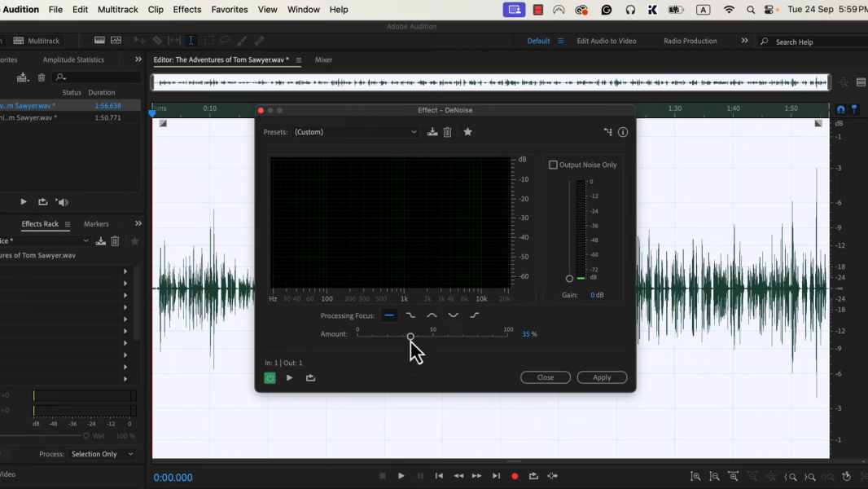Screen dimensions: 868x489
Task: Switch to Multitrack view button
Action: [37, 41]
